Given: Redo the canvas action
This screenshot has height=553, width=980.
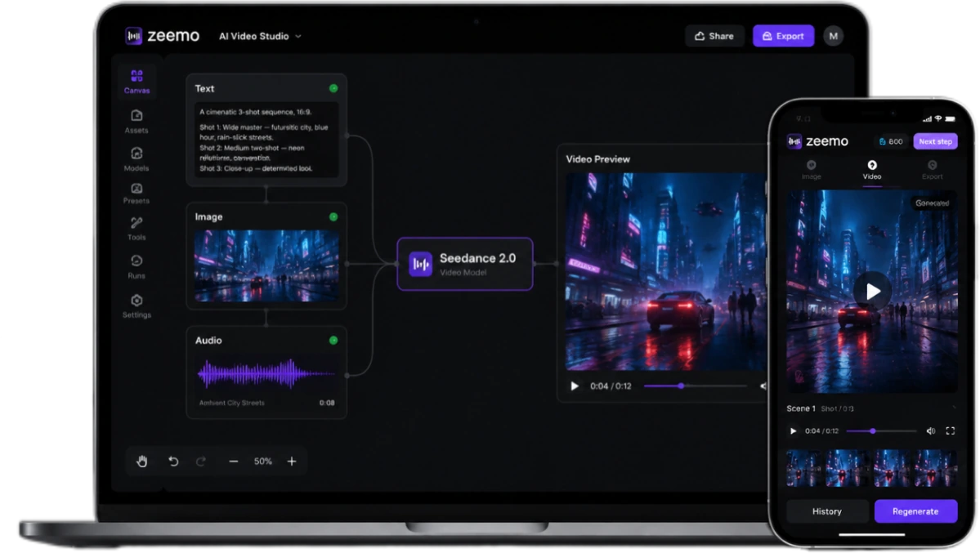Looking at the screenshot, I should coord(200,462).
